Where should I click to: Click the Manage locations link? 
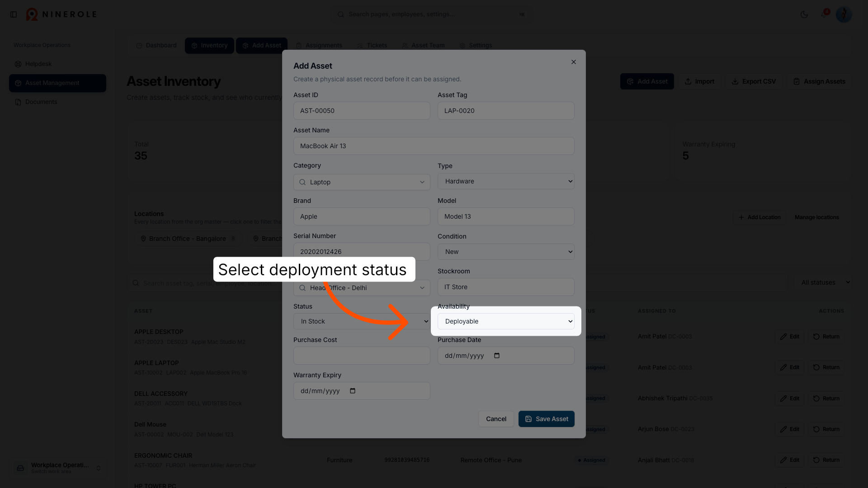(816, 217)
